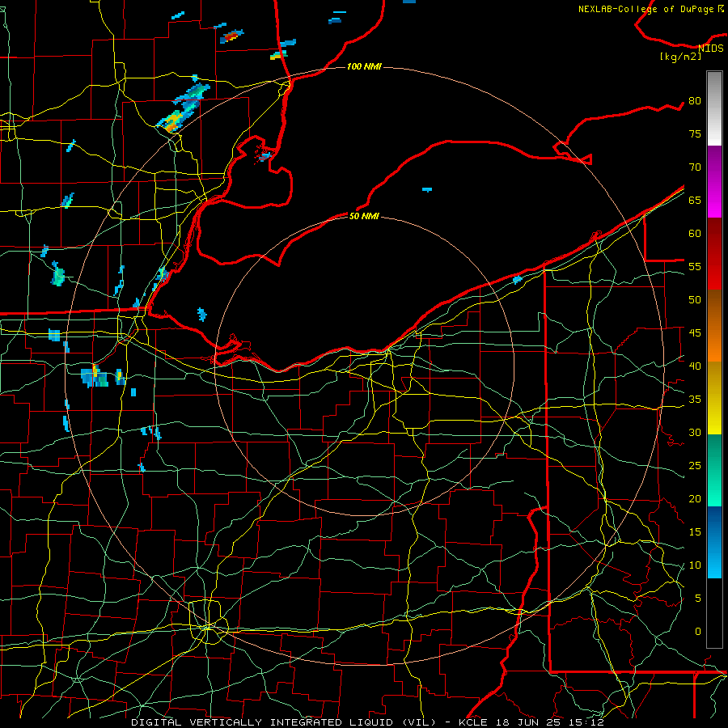
Task: Click the 80 value on the scale
Action: (695, 101)
